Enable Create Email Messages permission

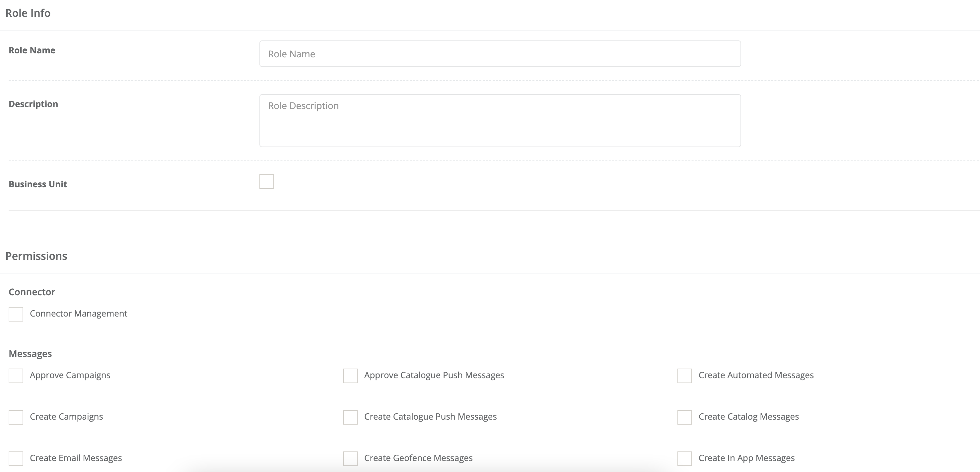[16, 458]
